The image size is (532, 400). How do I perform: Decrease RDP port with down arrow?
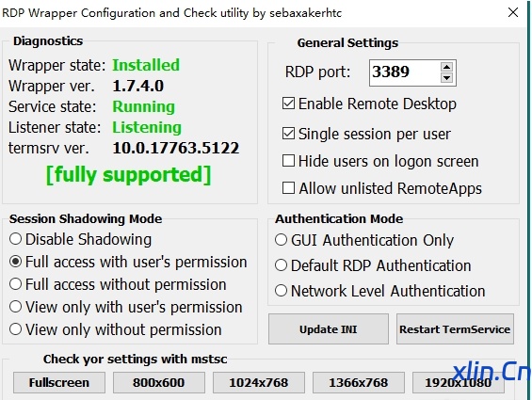[x=446, y=78]
